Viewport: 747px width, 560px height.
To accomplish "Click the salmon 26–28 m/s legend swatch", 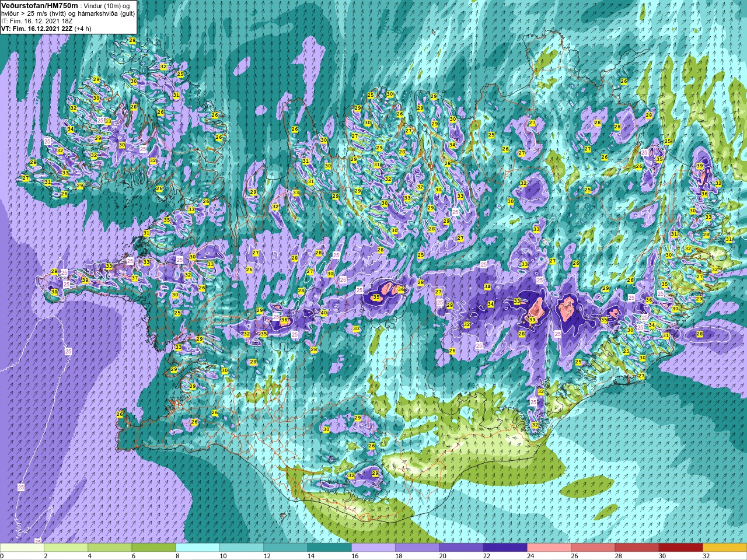I will 594,548.
